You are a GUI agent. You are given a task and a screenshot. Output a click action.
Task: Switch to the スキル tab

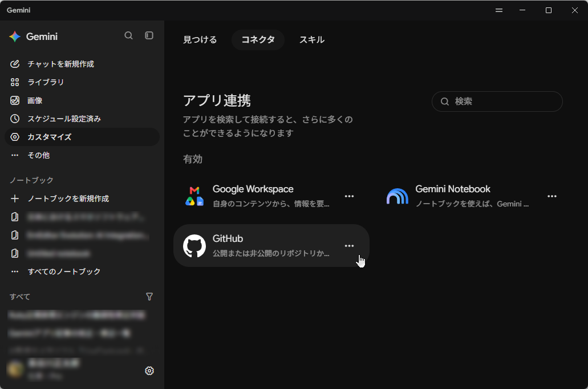click(x=311, y=40)
